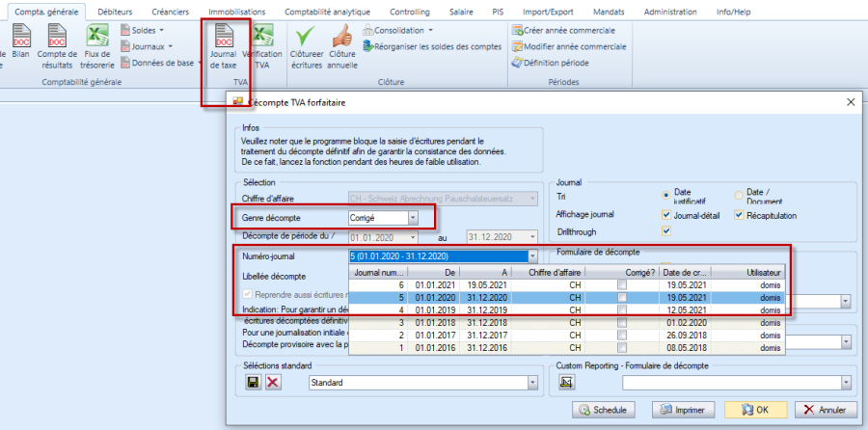
Task: Open the Genre décompte combo box
Action: 383,218
